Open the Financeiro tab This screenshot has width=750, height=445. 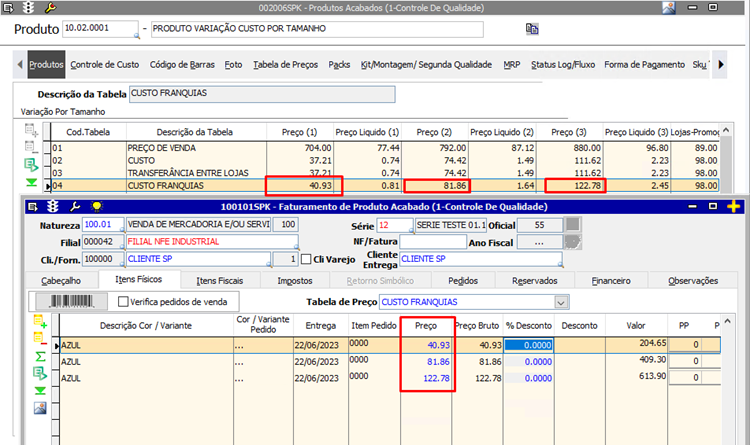click(614, 281)
